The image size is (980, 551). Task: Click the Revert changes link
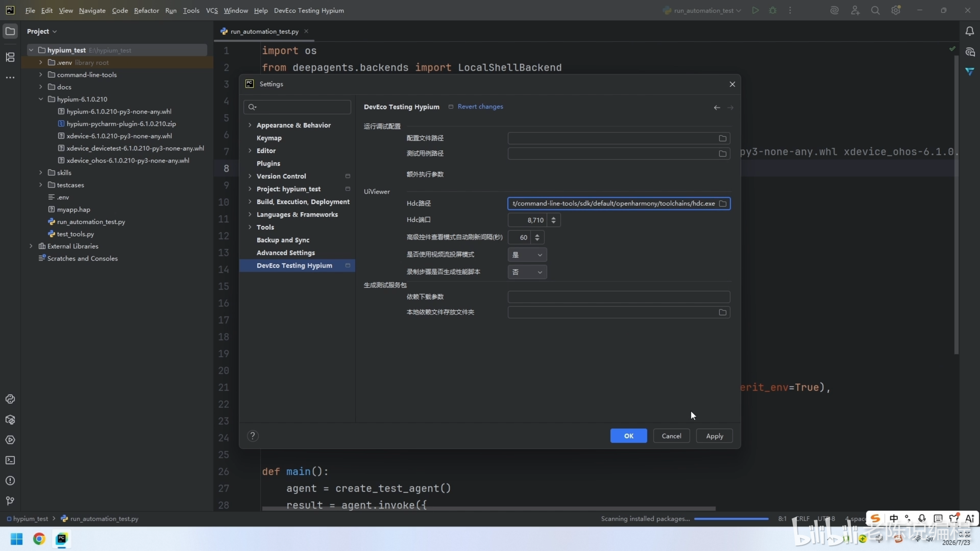480,107
